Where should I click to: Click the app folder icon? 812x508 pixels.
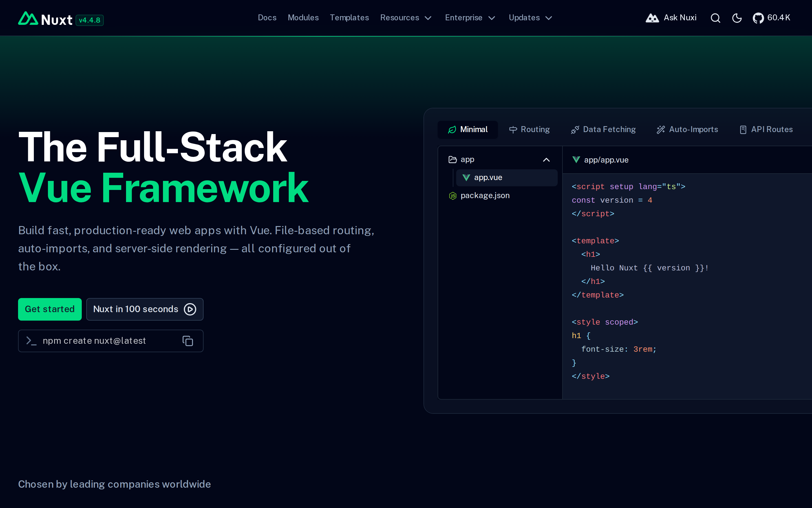[453, 159]
